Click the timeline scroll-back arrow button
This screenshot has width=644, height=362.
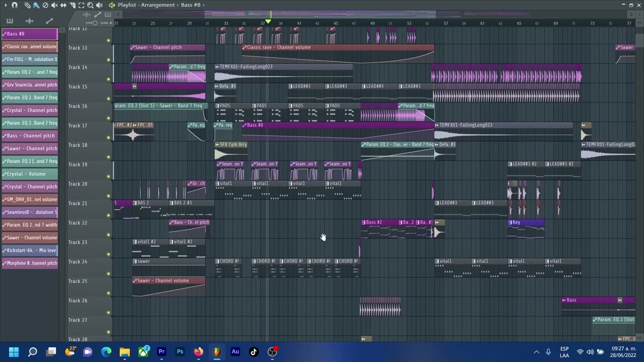(118, 15)
